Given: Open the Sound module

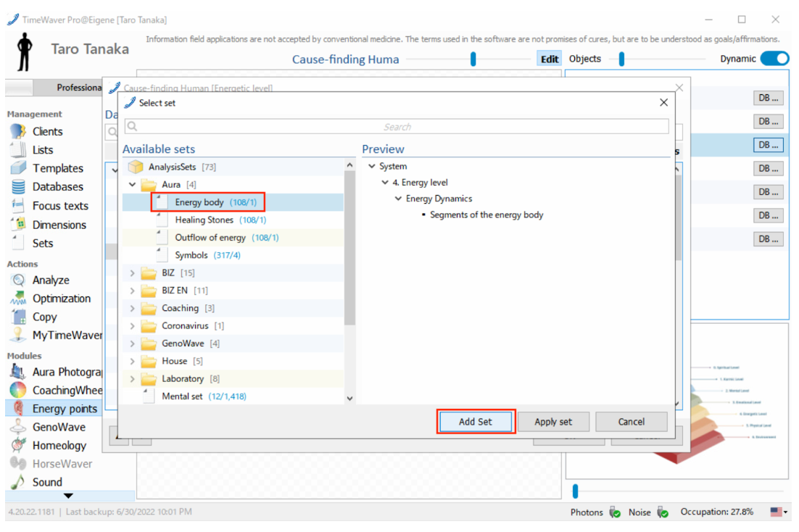Looking at the screenshot, I should click(47, 481).
